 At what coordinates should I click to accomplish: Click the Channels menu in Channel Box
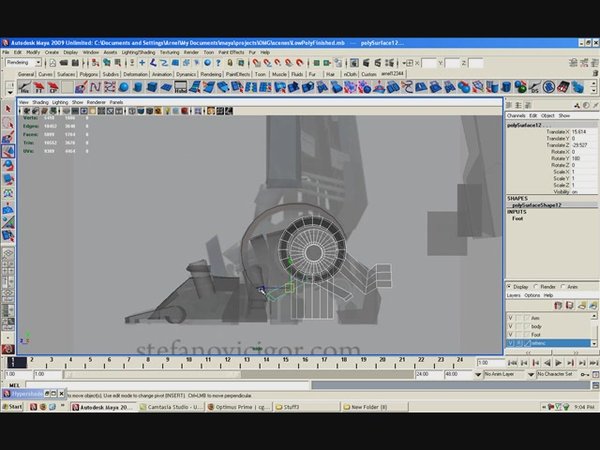[x=517, y=115]
